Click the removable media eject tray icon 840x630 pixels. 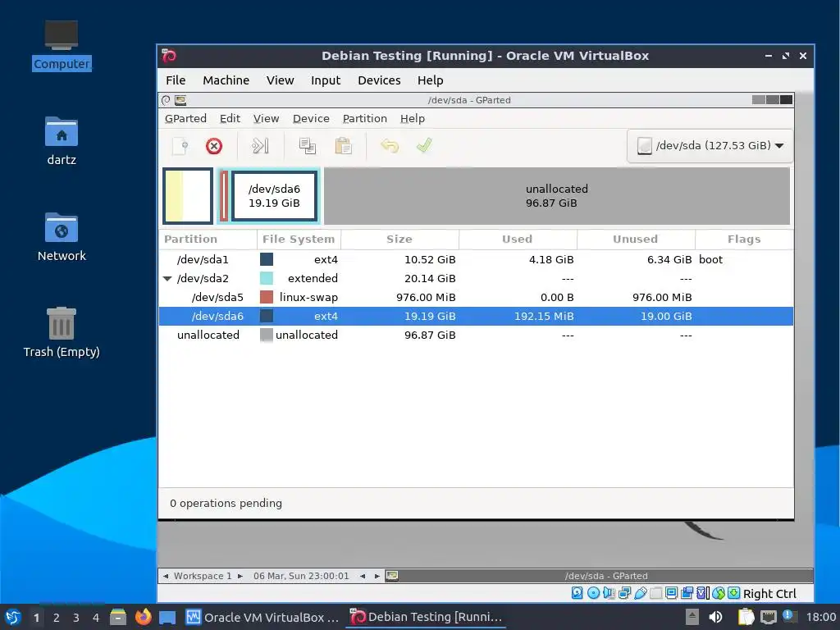[692, 618]
